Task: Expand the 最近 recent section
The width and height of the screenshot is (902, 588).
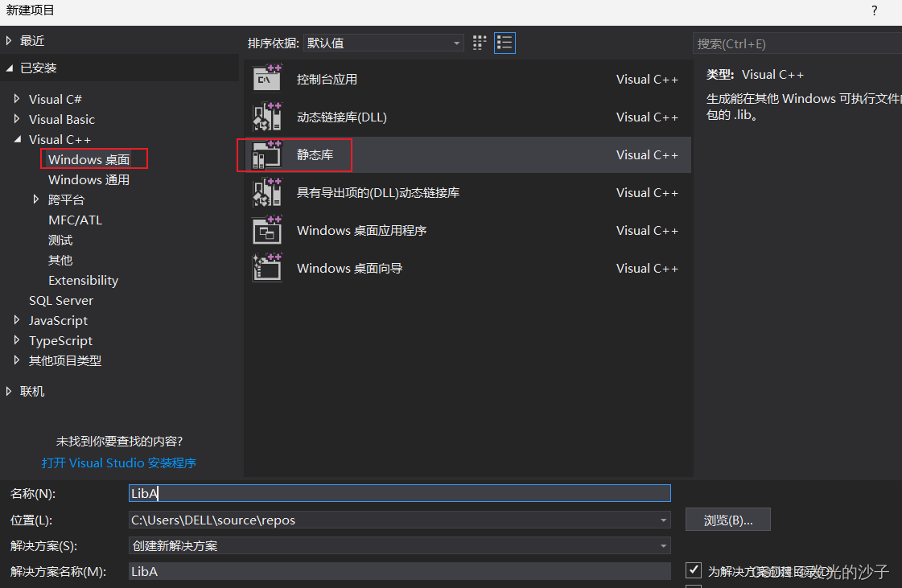Action: click(9, 41)
